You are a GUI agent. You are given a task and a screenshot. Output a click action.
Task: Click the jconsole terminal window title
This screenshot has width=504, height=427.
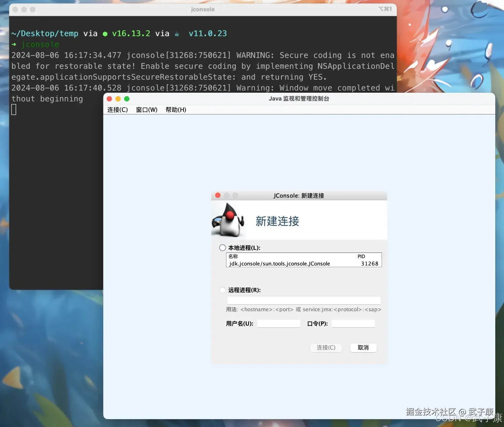pos(203,9)
